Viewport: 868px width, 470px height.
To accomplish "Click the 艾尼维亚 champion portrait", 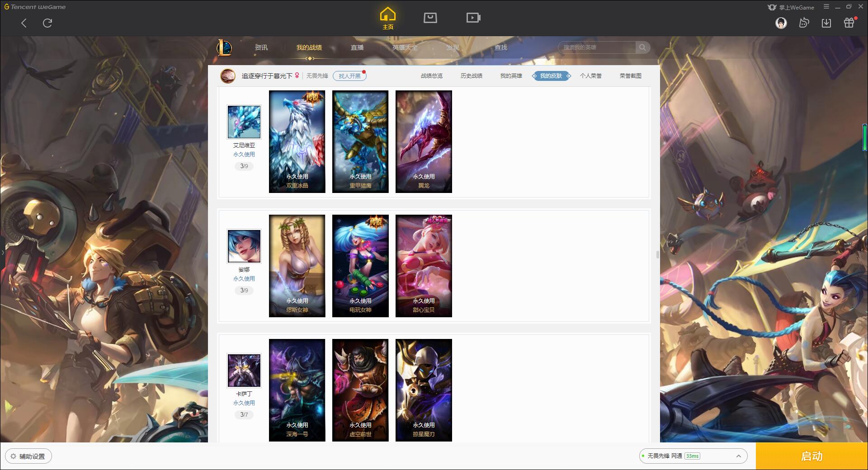I will (244, 122).
